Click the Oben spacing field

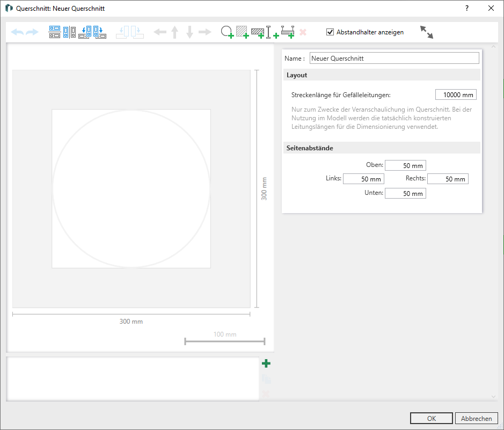coord(405,165)
